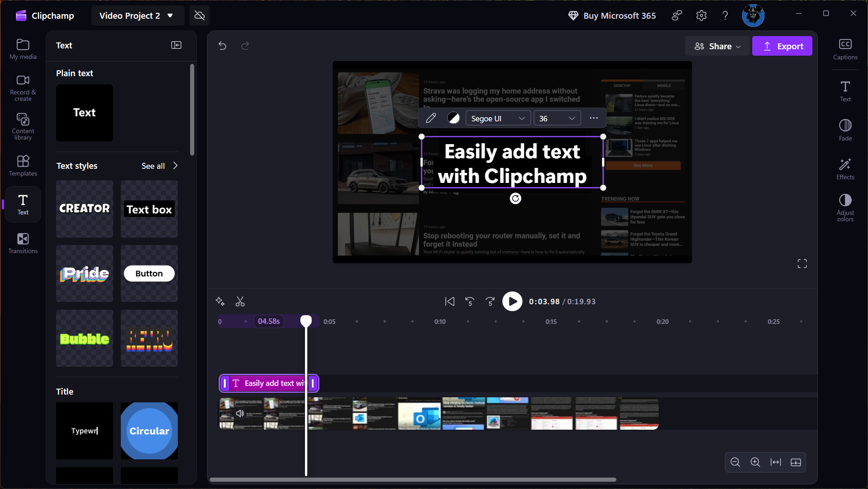Click the text overlay in preview
Screen dimensions: 868x489
pyautogui.click(x=512, y=163)
